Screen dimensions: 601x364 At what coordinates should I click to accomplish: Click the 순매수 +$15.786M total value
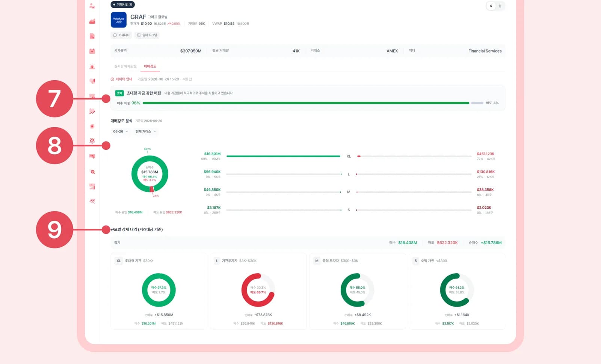pos(491,243)
